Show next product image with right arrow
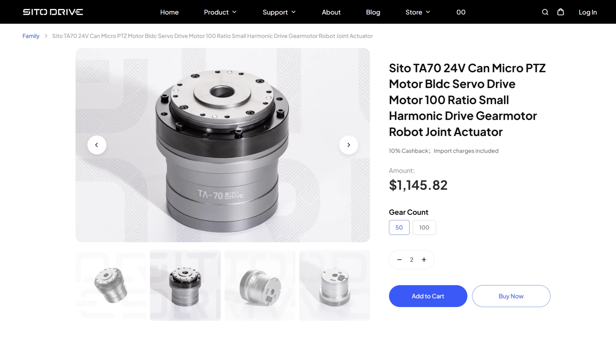The image size is (616, 364). [x=349, y=145]
